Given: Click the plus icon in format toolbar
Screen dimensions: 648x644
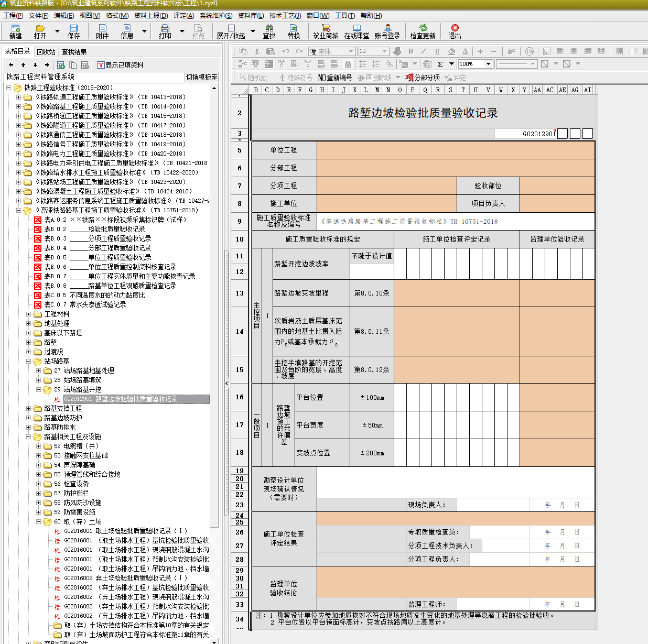Looking at the screenshot, I should click(x=480, y=51).
